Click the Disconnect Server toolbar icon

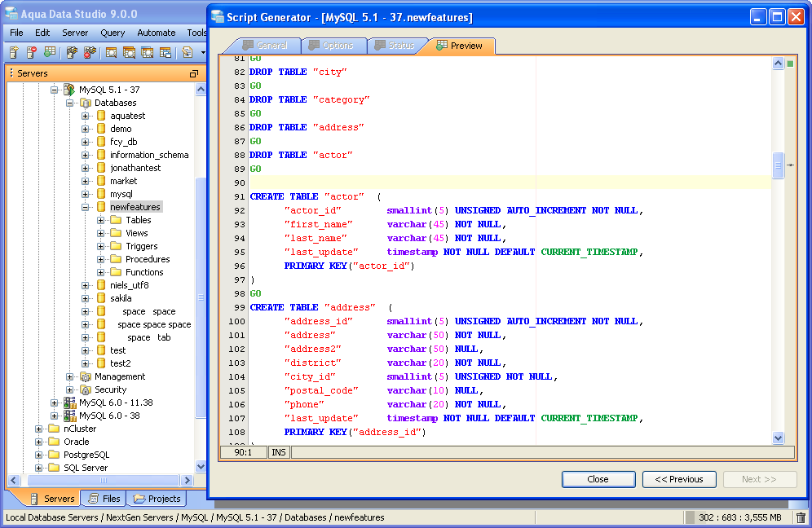tap(90, 52)
